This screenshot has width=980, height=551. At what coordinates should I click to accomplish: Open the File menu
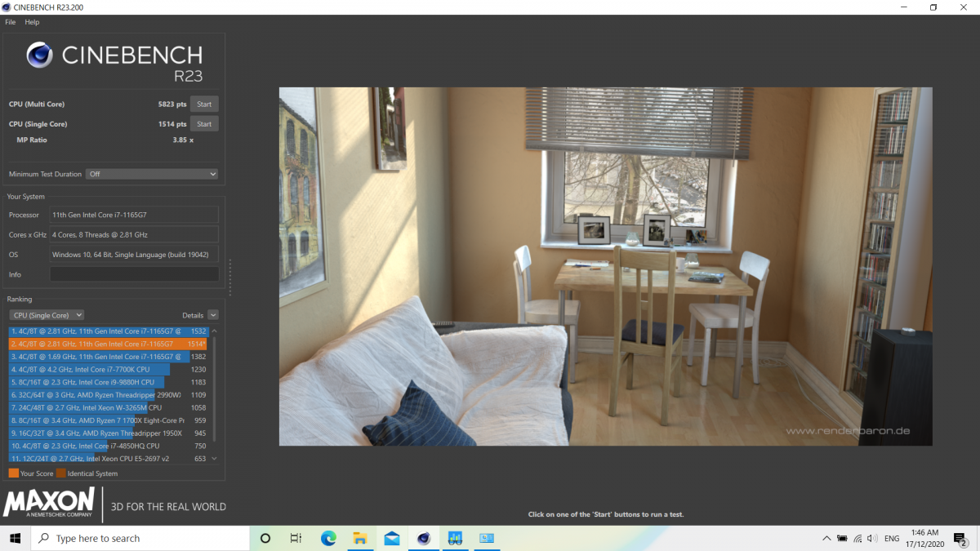11,22
